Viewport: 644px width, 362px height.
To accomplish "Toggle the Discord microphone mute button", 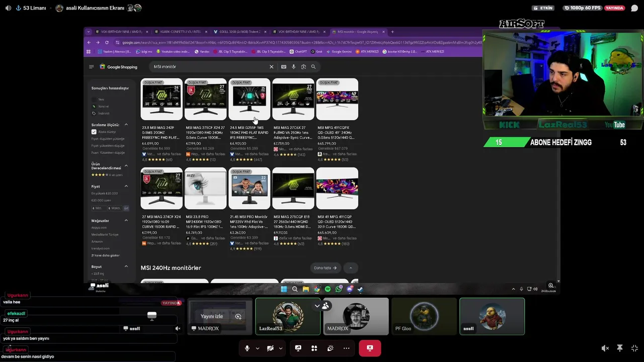I will [247, 348].
